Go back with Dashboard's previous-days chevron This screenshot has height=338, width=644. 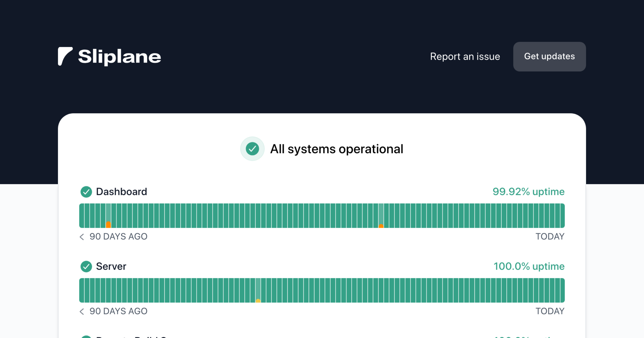point(82,237)
